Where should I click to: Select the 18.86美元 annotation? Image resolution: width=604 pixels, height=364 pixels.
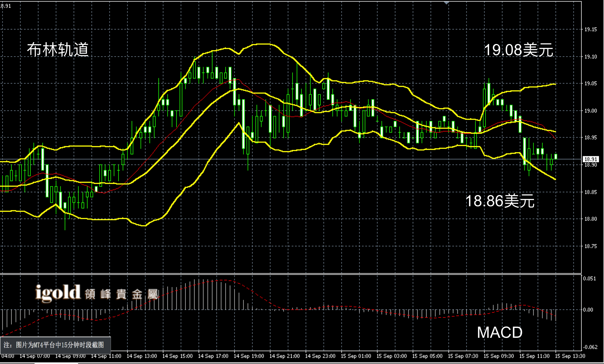[x=500, y=201]
